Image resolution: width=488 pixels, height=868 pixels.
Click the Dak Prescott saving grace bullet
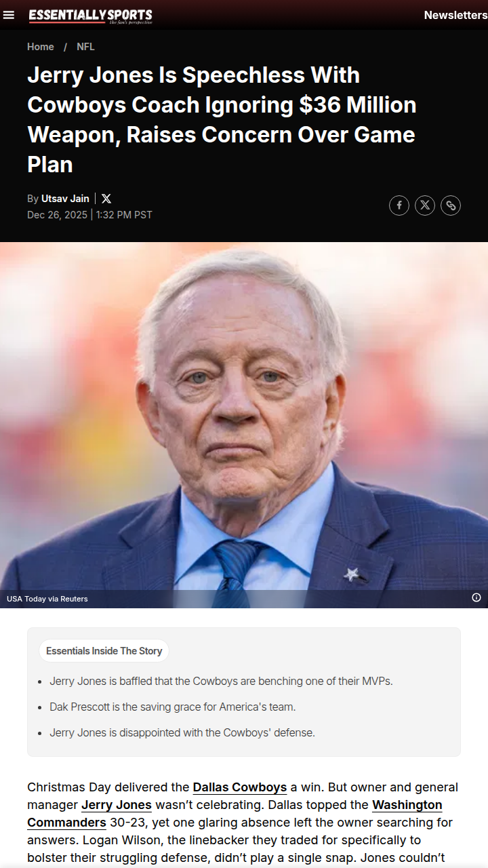pyautogui.click(x=173, y=707)
